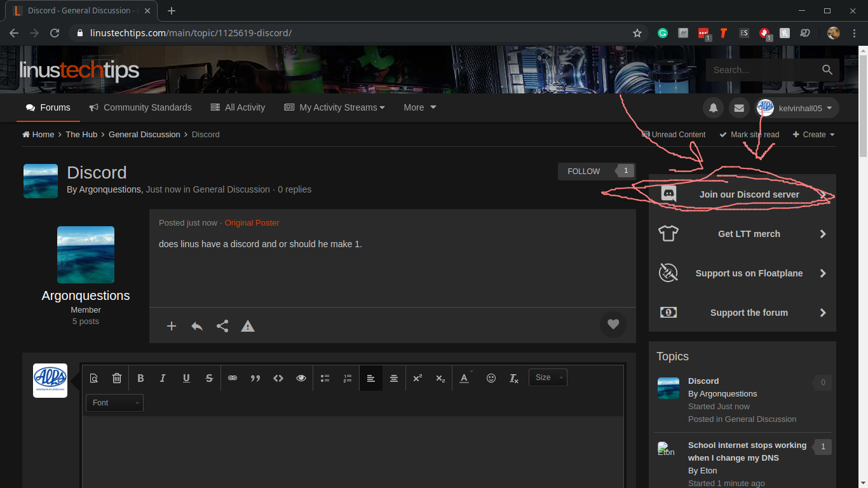868x488 pixels.
Task: Toggle bold formatting in editor
Action: (x=140, y=378)
